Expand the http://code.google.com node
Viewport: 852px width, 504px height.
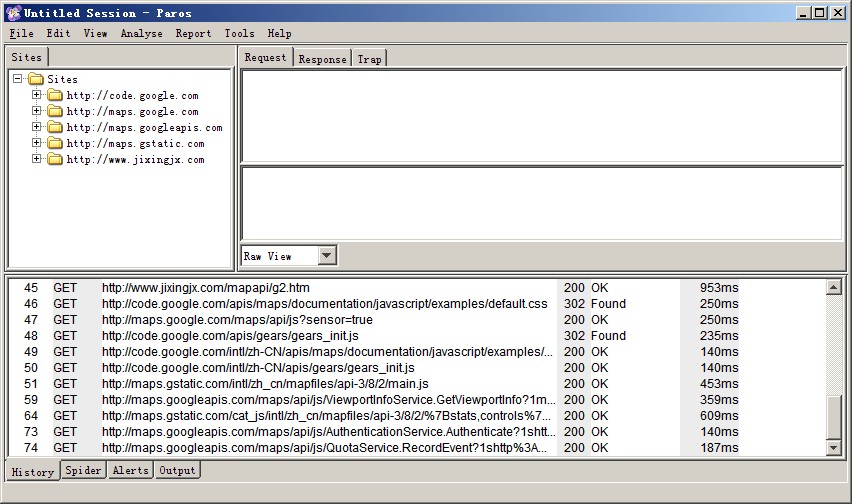pyautogui.click(x=36, y=95)
